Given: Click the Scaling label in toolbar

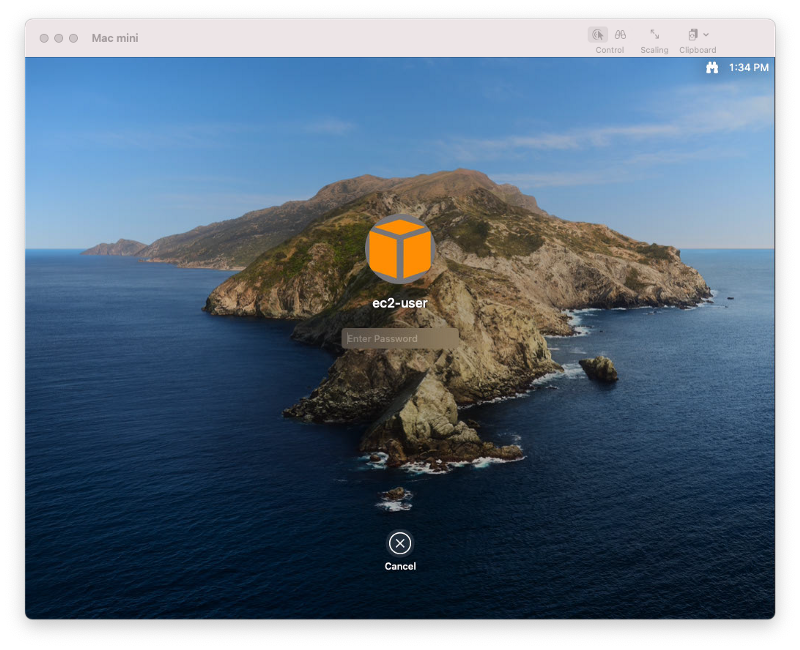Looking at the screenshot, I should click(653, 48).
